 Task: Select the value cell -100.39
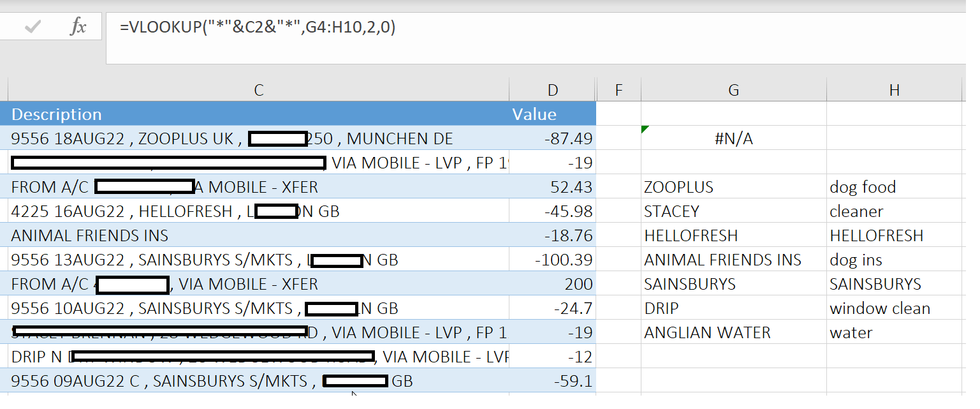click(x=552, y=260)
